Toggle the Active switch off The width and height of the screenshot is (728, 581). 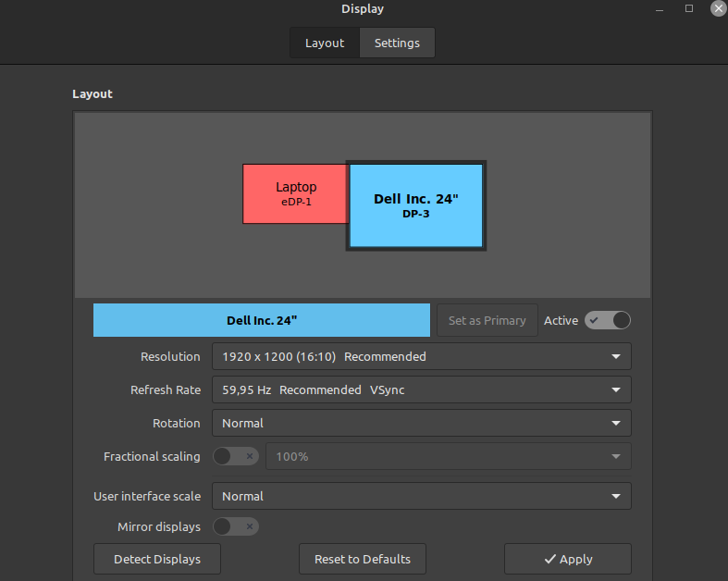pyautogui.click(x=608, y=320)
